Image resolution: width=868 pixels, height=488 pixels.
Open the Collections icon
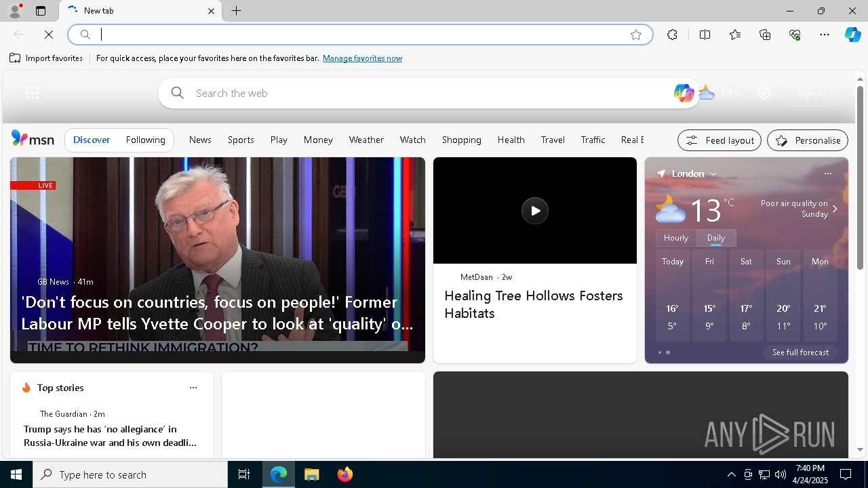click(x=765, y=35)
